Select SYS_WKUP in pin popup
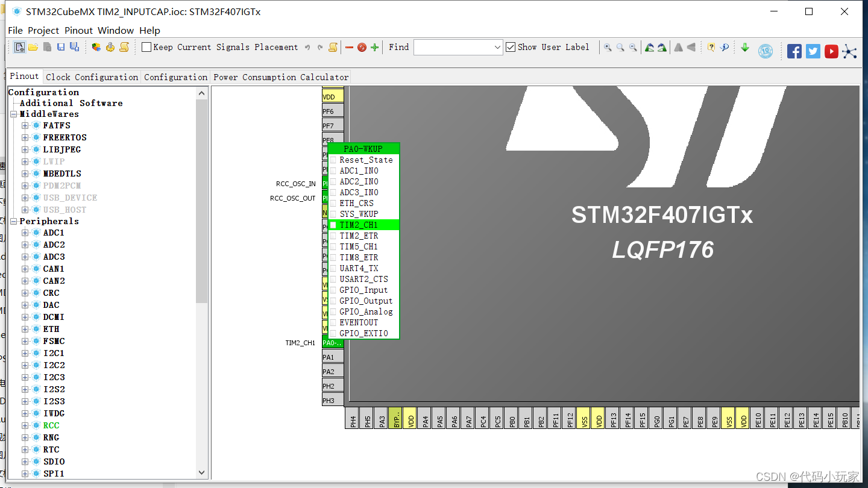 (363, 214)
